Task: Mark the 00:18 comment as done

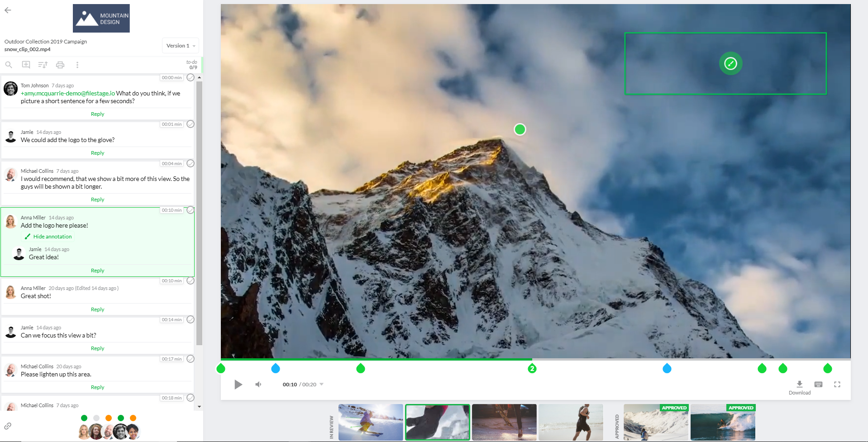Action: click(x=191, y=398)
